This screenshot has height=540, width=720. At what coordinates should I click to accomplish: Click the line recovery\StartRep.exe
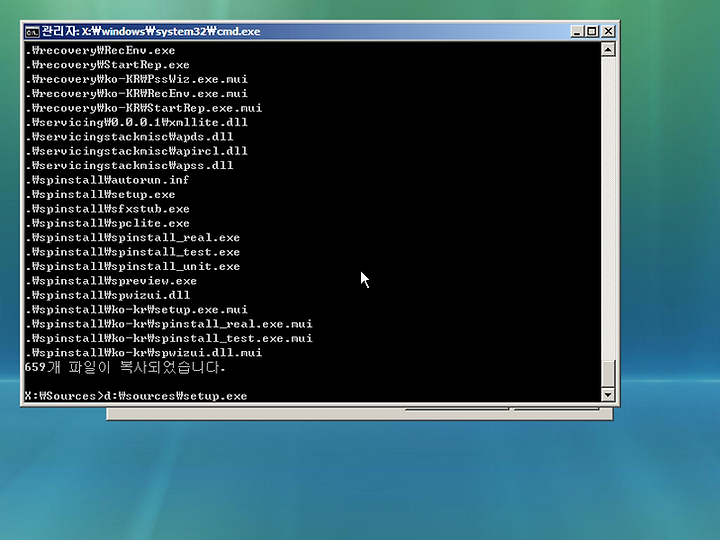[x=107, y=65]
